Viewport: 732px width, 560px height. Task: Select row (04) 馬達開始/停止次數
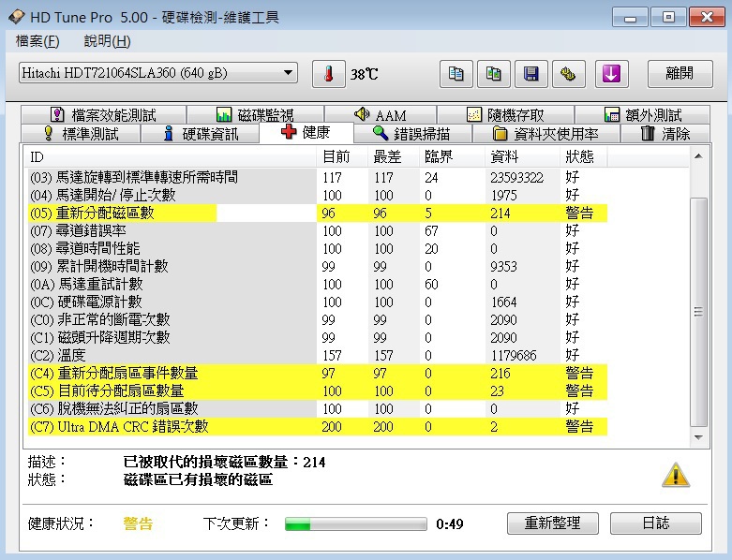click(318, 195)
